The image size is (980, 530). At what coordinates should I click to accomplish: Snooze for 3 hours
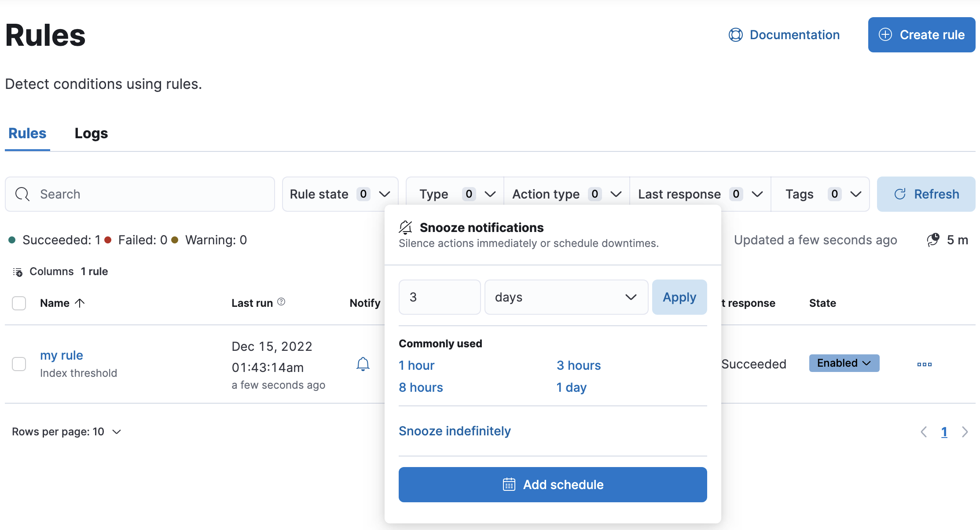pyautogui.click(x=579, y=365)
